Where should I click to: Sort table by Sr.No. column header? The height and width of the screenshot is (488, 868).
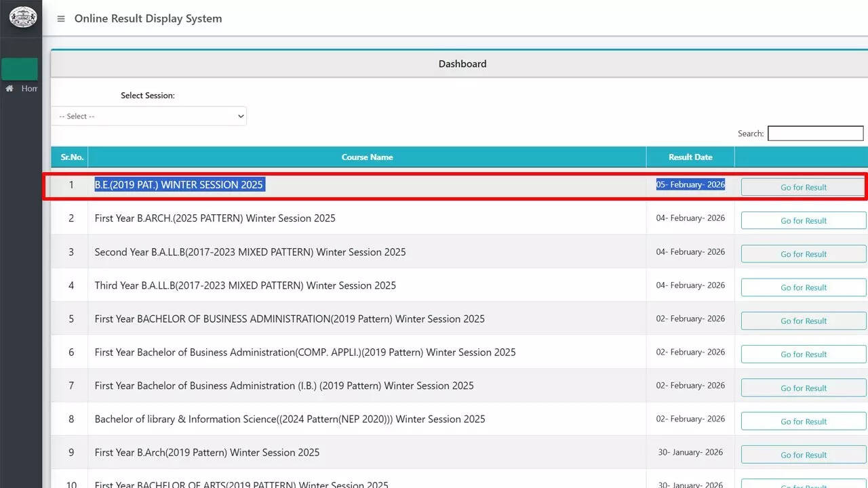click(x=71, y=157)
